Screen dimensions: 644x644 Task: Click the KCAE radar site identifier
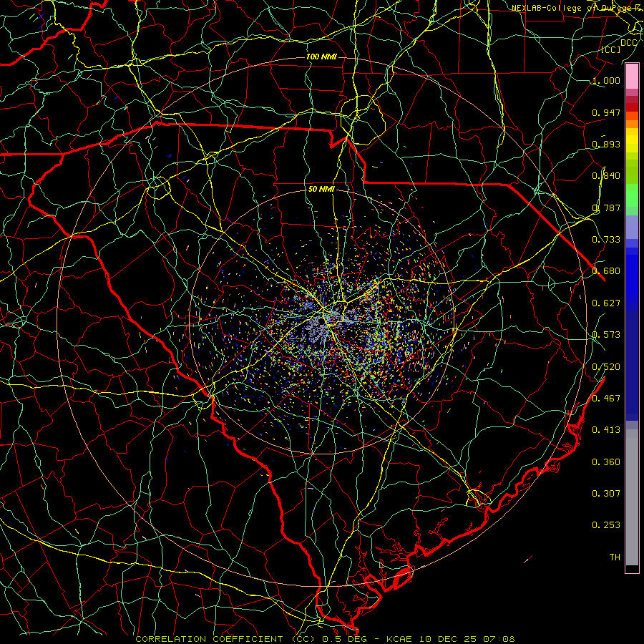point(399,639)
